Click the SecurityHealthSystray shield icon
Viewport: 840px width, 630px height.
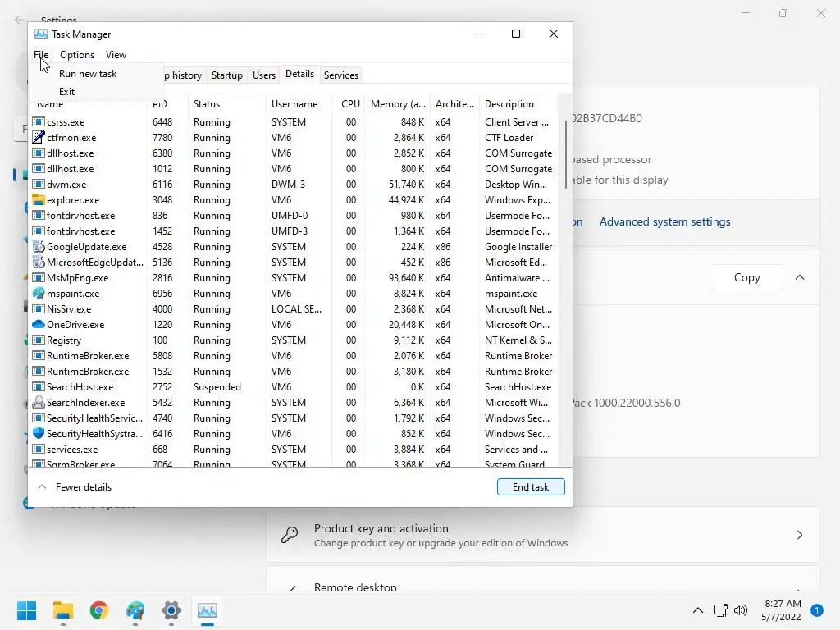(38, 433)
